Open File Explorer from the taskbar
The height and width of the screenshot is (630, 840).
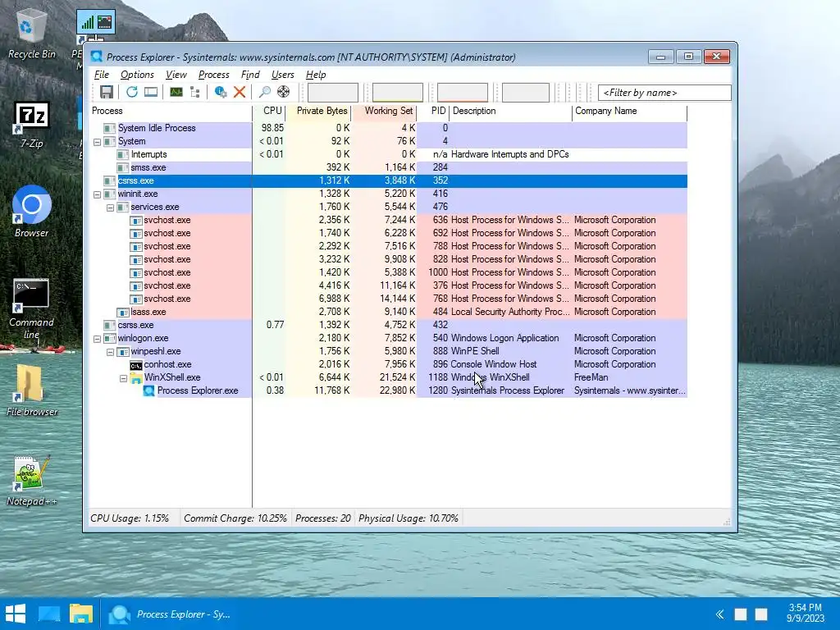(81, 614)
